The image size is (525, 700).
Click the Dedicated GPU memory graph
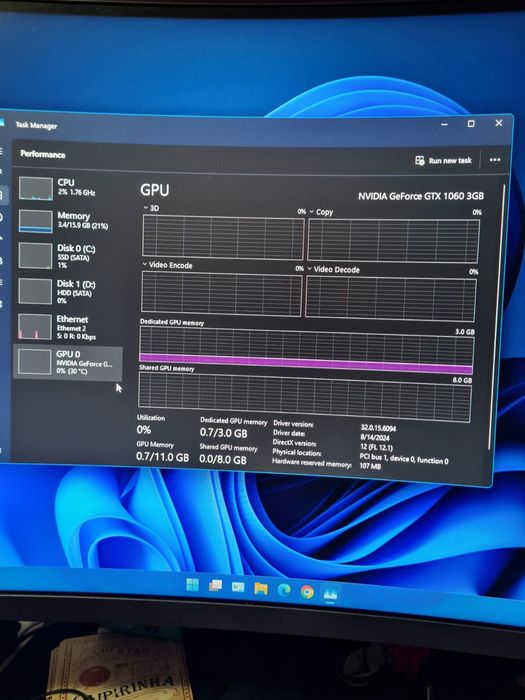[x=306, y=350]
